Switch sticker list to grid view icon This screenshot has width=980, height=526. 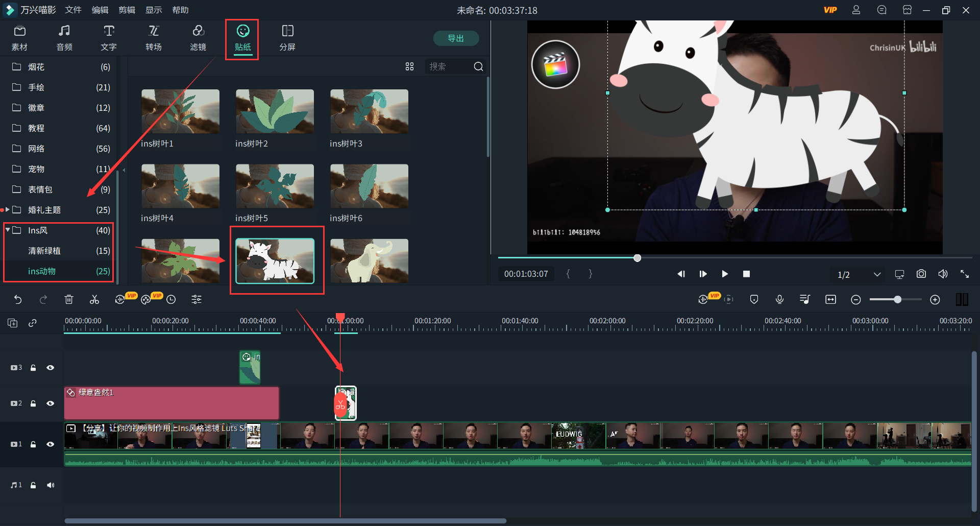409,67
